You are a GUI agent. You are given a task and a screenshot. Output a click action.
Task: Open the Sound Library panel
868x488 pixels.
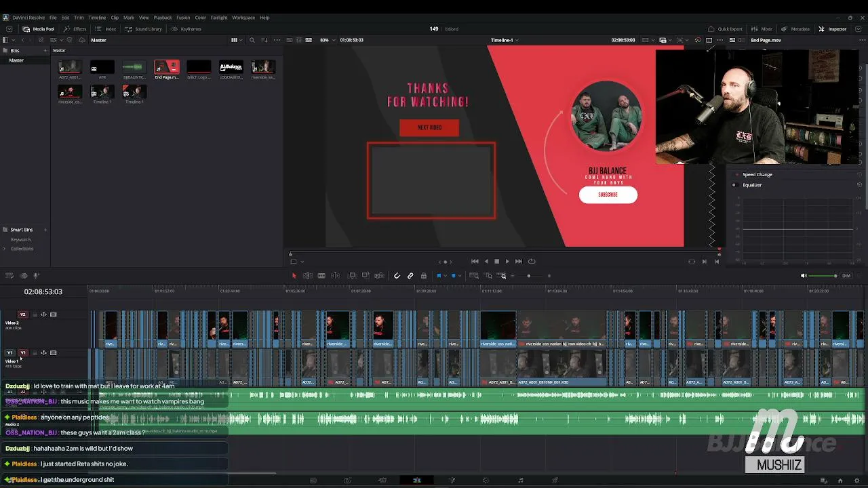click(144, 29)
